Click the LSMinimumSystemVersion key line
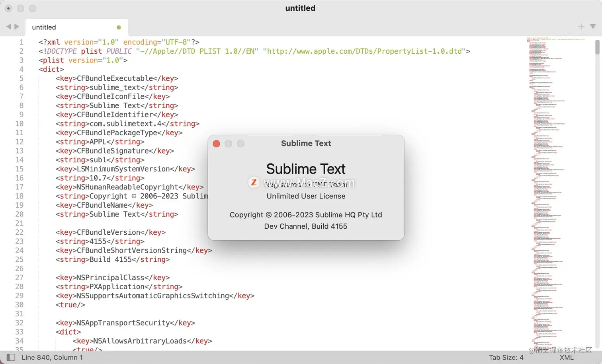The height and width of the screenshot is (364, 602). pos(125,169)
